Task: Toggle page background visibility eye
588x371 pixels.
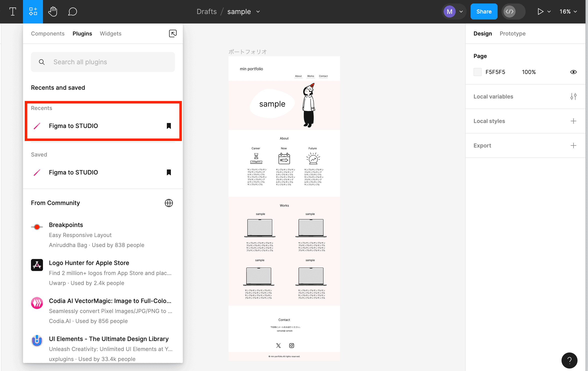Action: coord(573,72)
